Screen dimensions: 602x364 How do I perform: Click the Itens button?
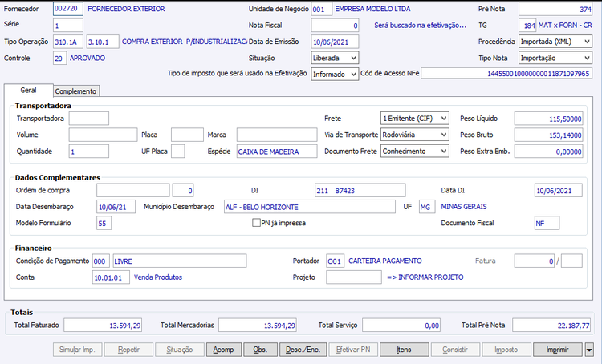[x=405, y=350]
